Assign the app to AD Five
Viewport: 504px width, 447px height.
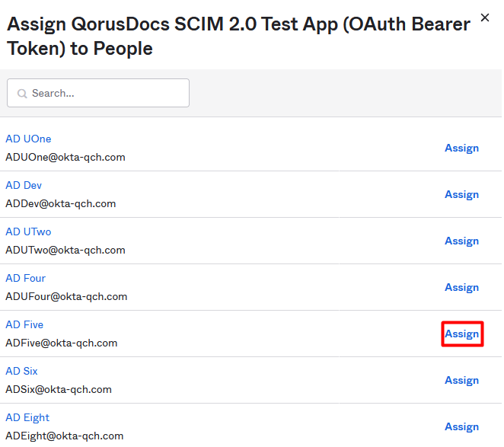[461, 334]
